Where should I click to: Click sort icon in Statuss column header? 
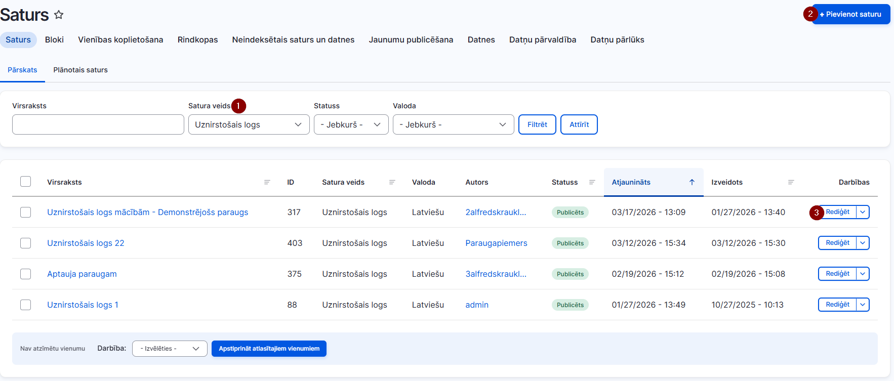click(592, 183)
